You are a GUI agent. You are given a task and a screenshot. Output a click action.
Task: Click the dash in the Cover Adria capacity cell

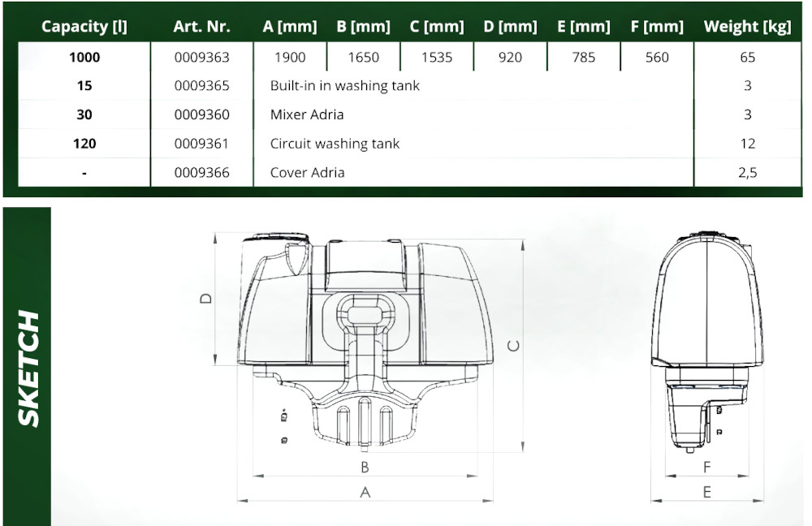click(x=84, y=173)
